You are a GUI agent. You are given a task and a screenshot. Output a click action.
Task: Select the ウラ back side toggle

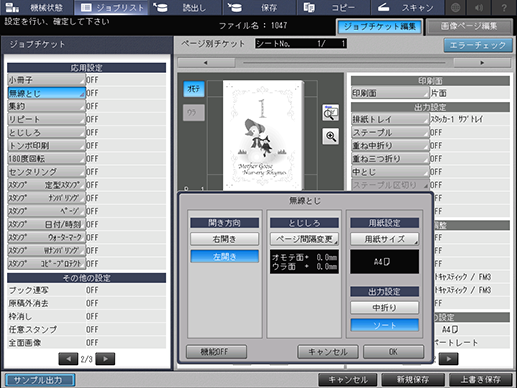(194, 113)
